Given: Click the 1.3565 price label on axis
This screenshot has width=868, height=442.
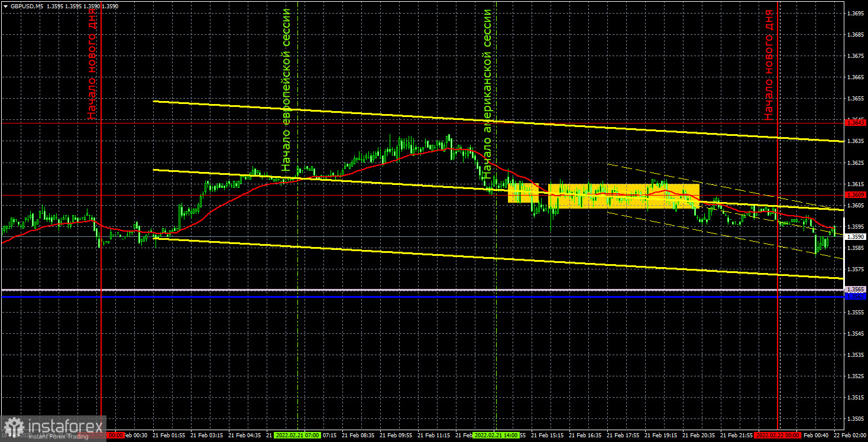Looking at the screenshot, I should (x=856, y=289).
